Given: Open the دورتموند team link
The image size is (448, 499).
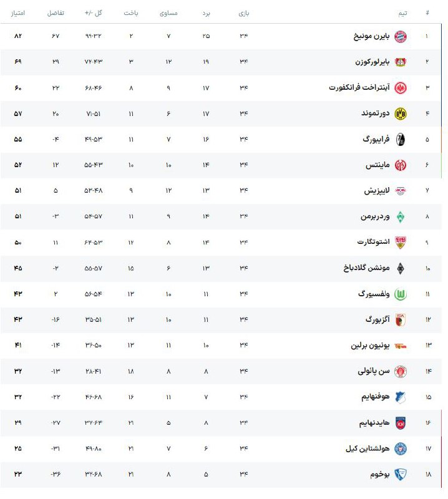Looking at the screenshot, I should [376, 114].
